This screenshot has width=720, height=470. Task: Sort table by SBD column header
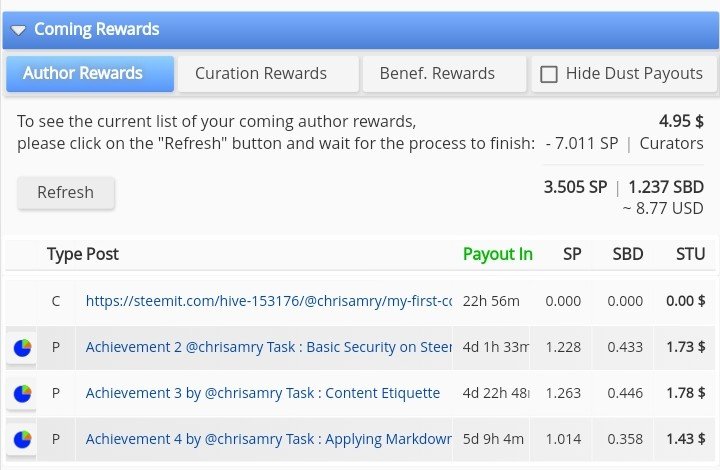627,254
